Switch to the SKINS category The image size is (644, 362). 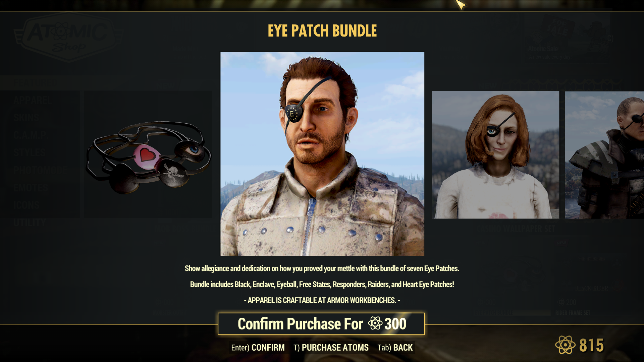click(26, 118)
